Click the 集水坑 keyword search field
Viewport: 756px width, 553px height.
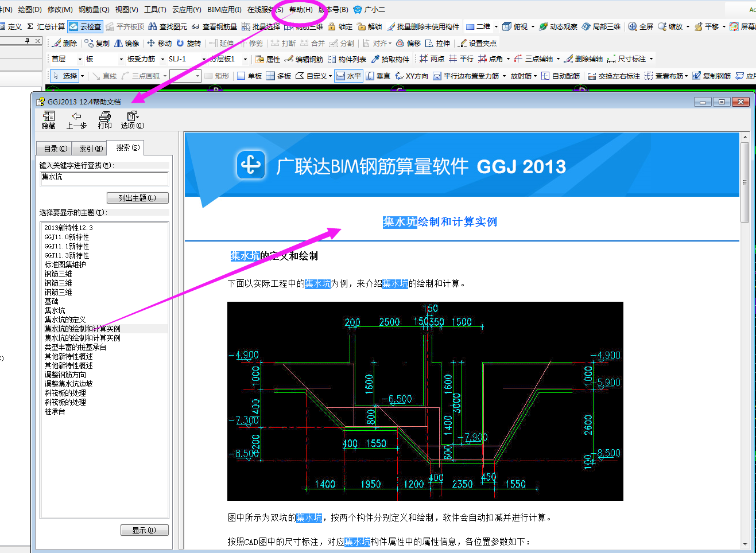pyautogui.click(x=104, y=178)
